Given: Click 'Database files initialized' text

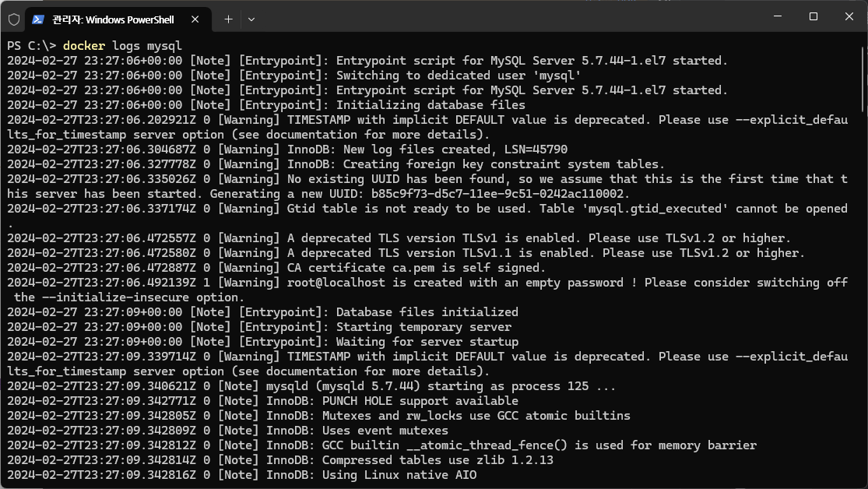Looking at the screenshot, I should (427, 311).
